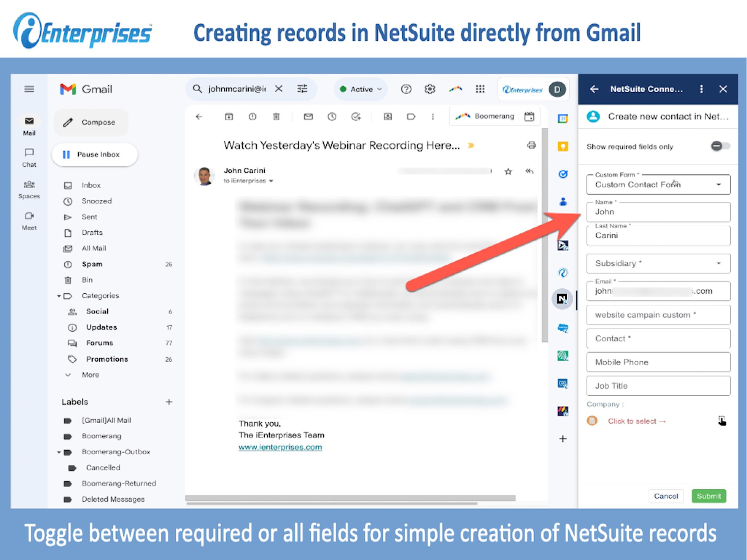
Task: Star the email from John Carini
Action: tap(508, 171)
